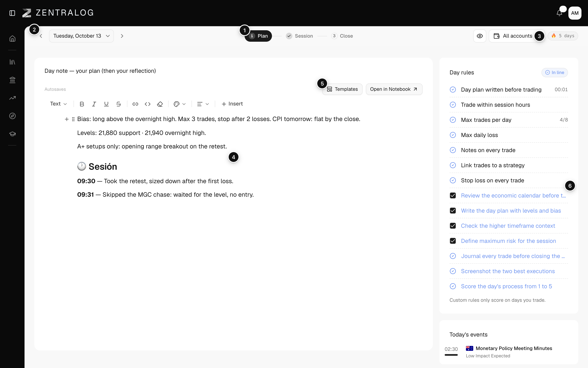Viewport: 588px width, 368px height.
Task: Open the compass sidebar icon
Action: click(x=12, y=116)
